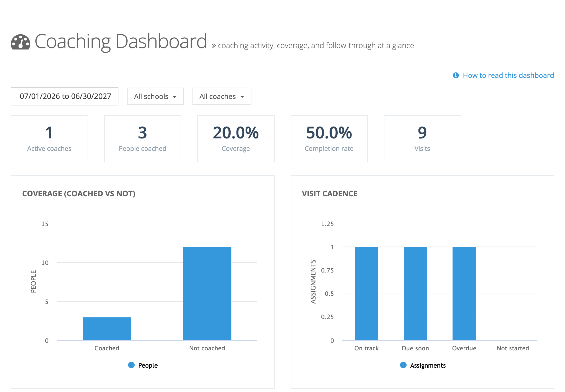
Task: Click the People coached stat card
Action: pyautogui.click(x=143, y=139)
